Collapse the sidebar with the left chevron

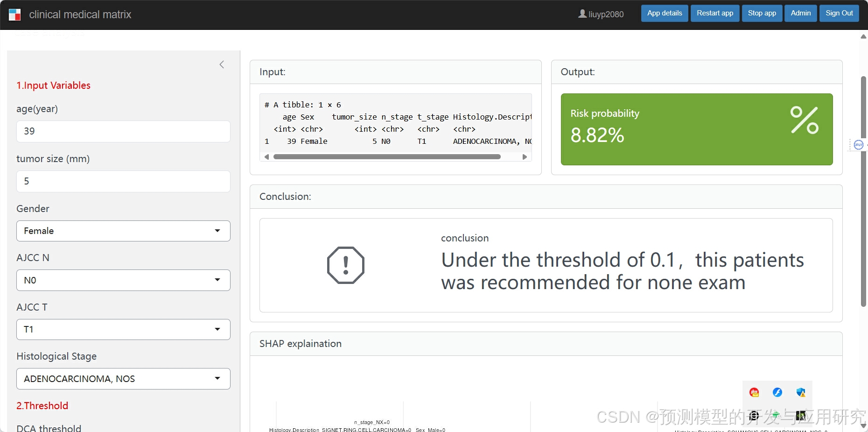click(x=222, y=64)
